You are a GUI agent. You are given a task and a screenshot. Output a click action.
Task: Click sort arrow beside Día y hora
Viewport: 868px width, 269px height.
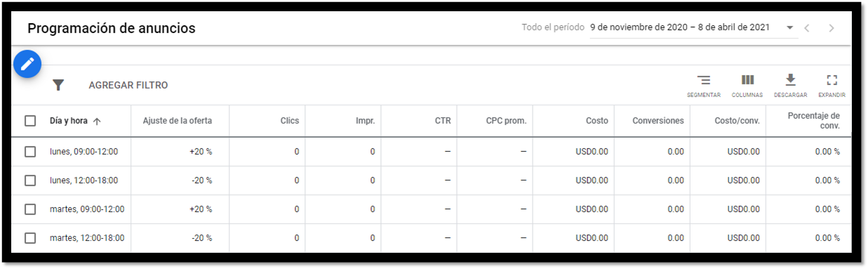point(97,121)
